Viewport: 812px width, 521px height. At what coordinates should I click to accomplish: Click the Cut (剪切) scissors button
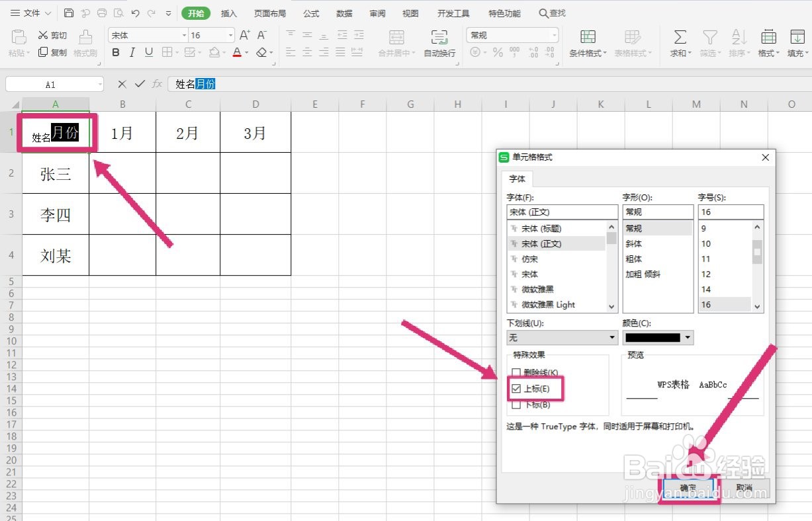[52, 35]
